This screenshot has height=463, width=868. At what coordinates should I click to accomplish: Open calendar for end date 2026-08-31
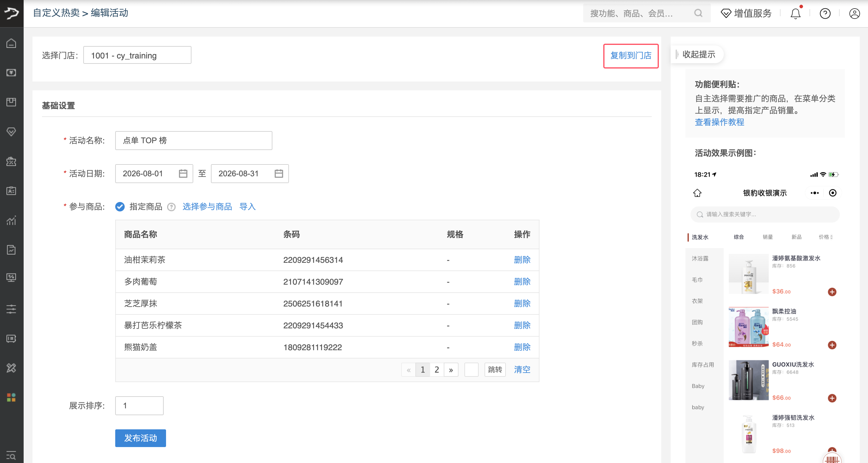[279, 173]
